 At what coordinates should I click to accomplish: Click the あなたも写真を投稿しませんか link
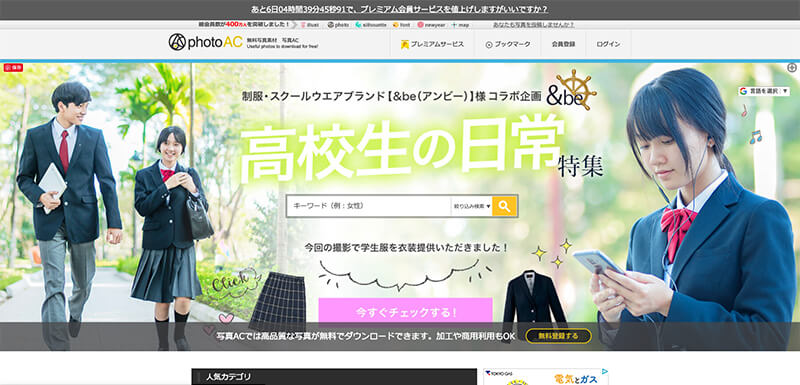coord(534,24)
